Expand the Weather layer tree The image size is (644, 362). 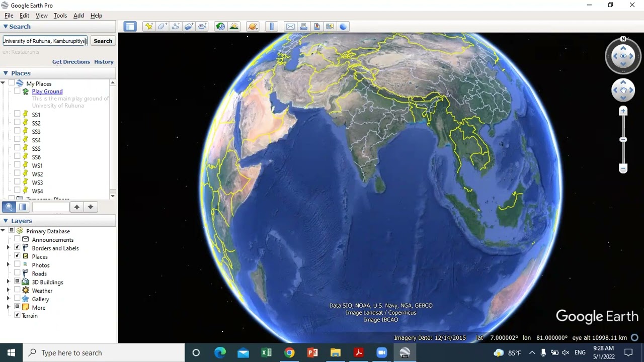pos(8,291)
